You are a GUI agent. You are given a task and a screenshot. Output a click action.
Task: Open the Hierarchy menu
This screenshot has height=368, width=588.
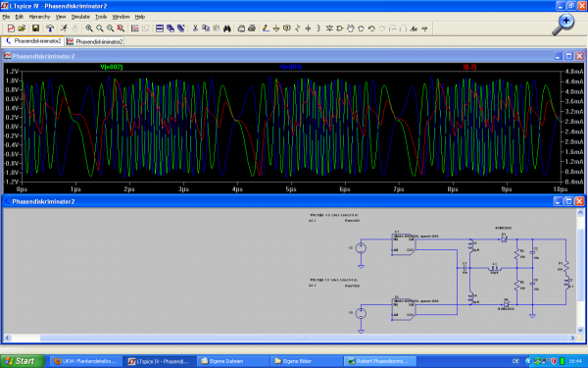tap(39, 17)
